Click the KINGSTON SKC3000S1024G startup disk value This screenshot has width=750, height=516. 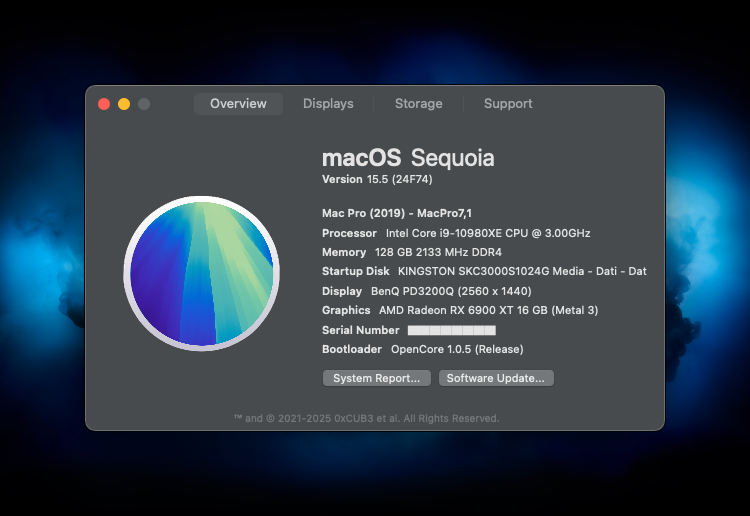[522, 272]
